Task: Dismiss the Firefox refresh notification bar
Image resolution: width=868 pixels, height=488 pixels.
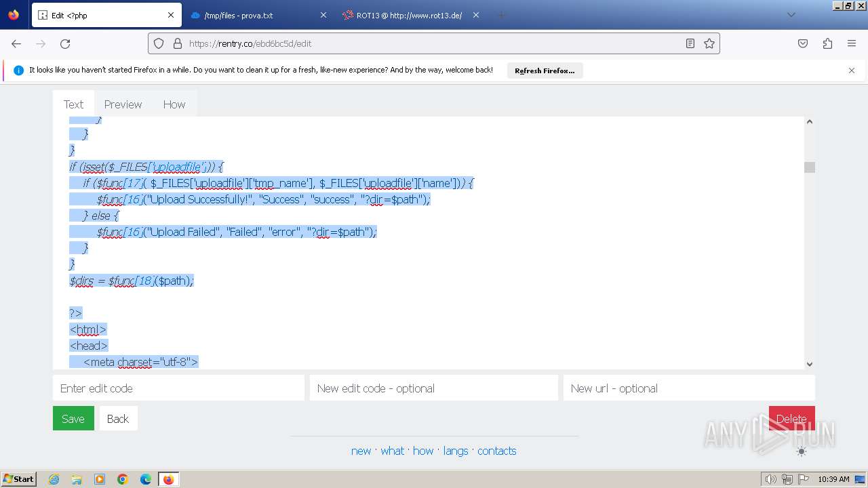Action: [852, 70]
